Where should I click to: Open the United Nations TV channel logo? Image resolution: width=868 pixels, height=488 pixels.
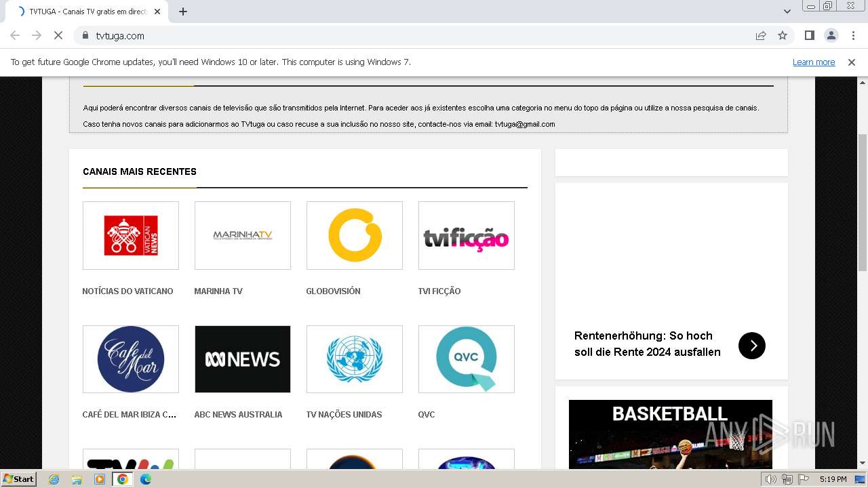pyautogui.click(x=355, y=359)
